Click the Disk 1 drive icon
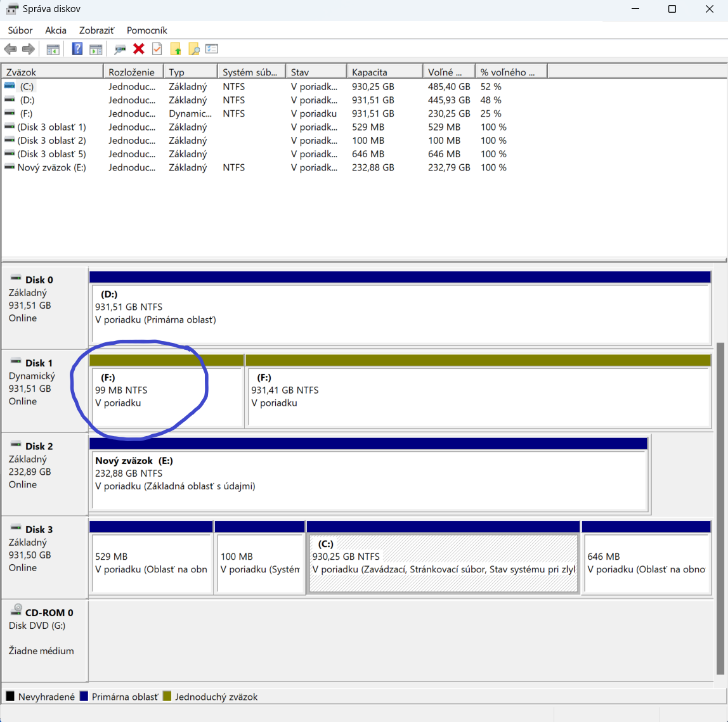The image size is (728, 722). click(16, 361)
